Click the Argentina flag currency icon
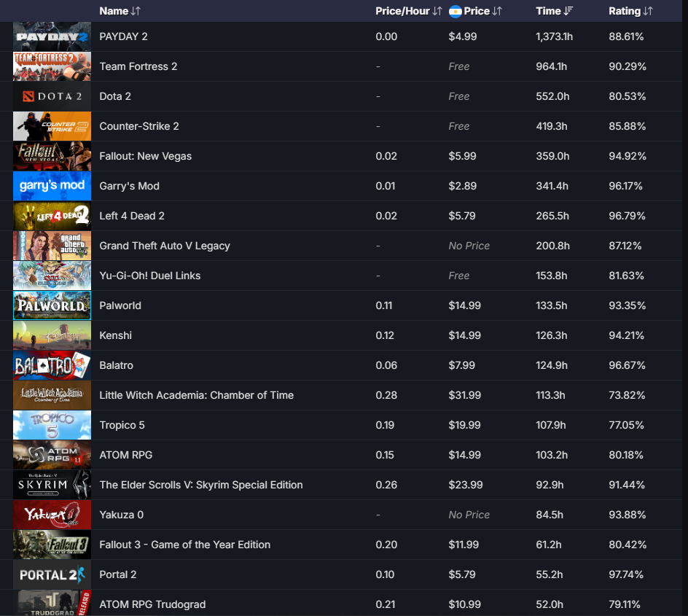 point(456,12)
